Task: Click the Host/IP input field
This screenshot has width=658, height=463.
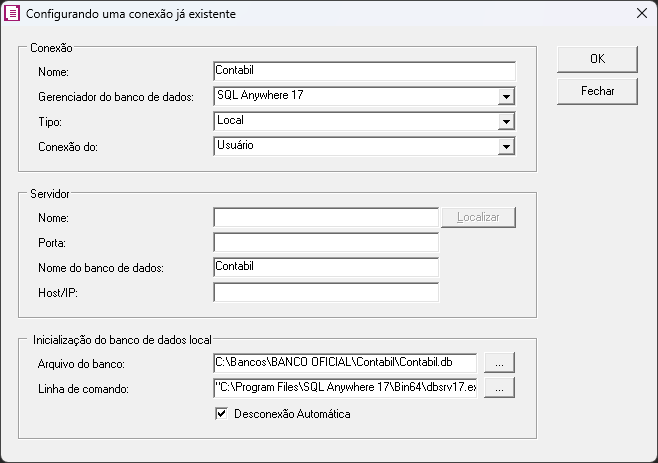Action: [326, 293]
